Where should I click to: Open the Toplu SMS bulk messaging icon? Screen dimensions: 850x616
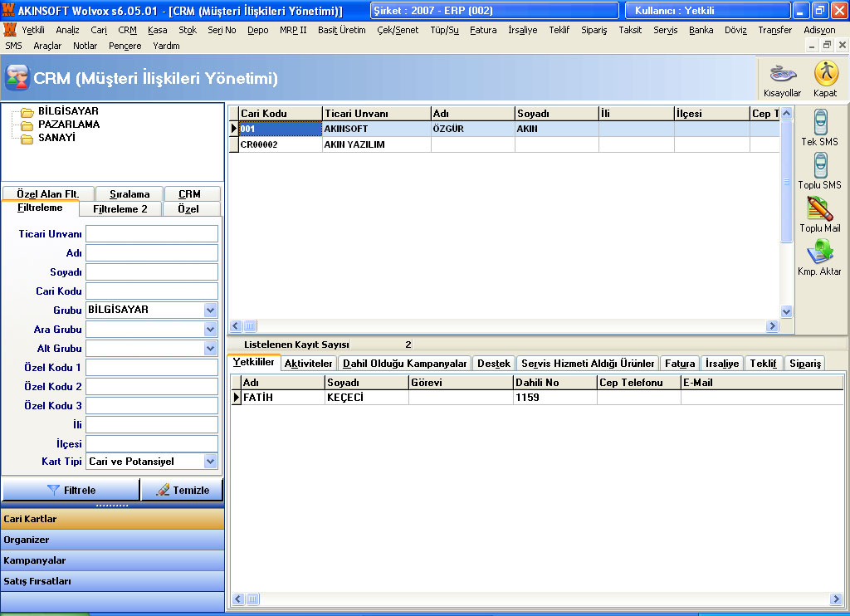[x=819, y=171]
